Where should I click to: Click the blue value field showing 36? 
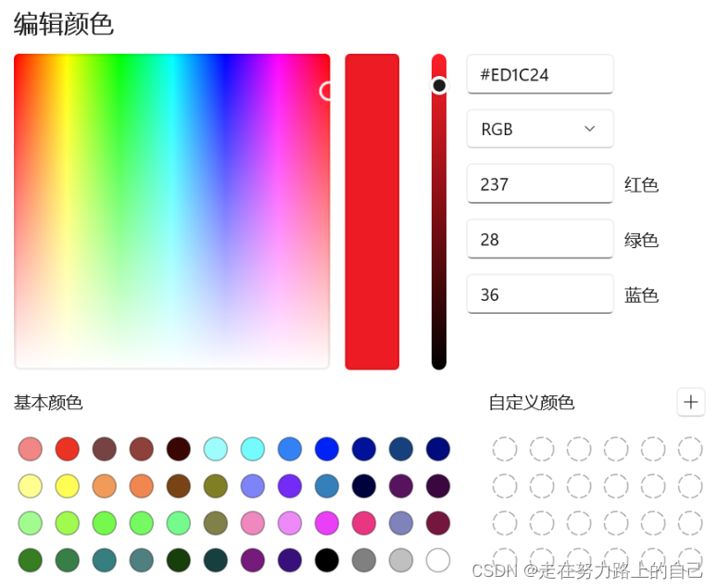pyautogui.click(x=539, y=294)
